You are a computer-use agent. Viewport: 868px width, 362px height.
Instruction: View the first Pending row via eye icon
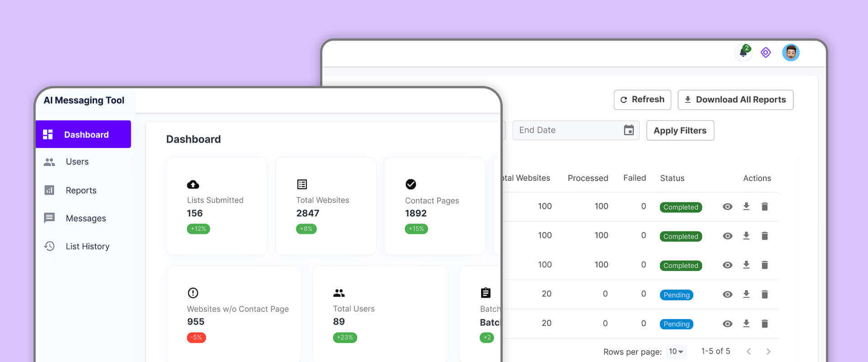pos(727,295)
